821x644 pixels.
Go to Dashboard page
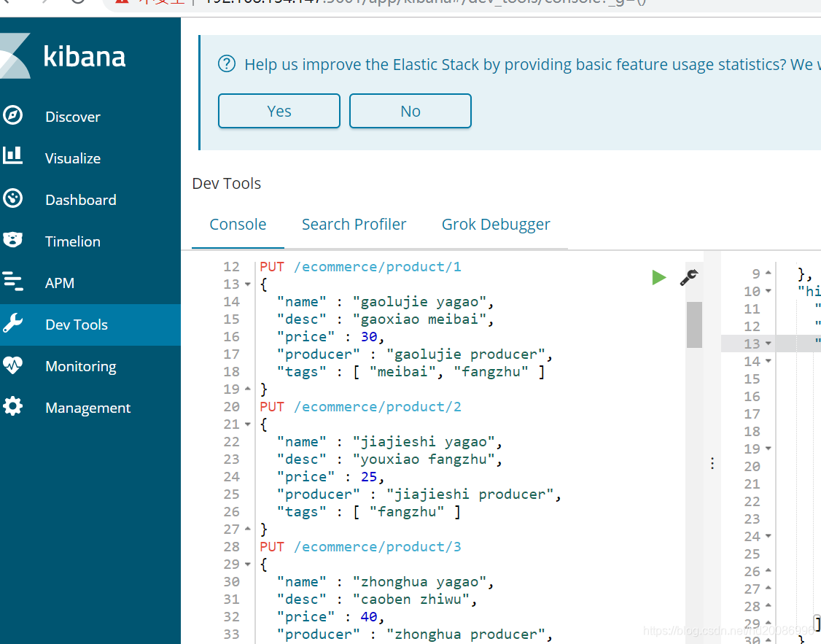pos(81,200)
